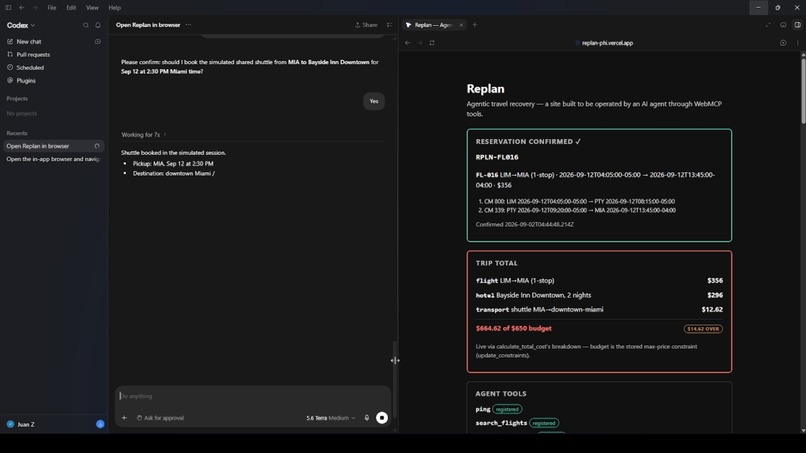Click the Share button
Screen dimensions: 806x453
[x=366, y=25]
